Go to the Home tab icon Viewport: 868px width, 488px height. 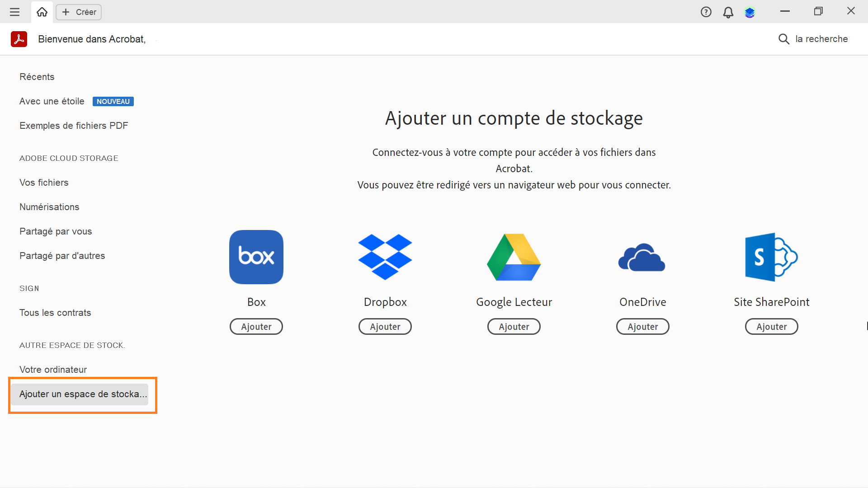coord(42,12)
